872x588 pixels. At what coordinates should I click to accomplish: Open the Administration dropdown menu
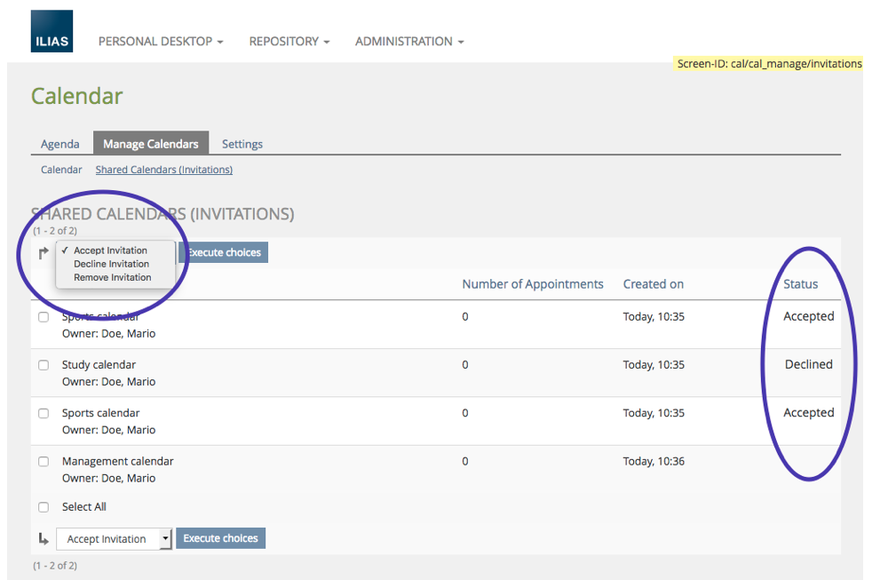click(408, 42)
